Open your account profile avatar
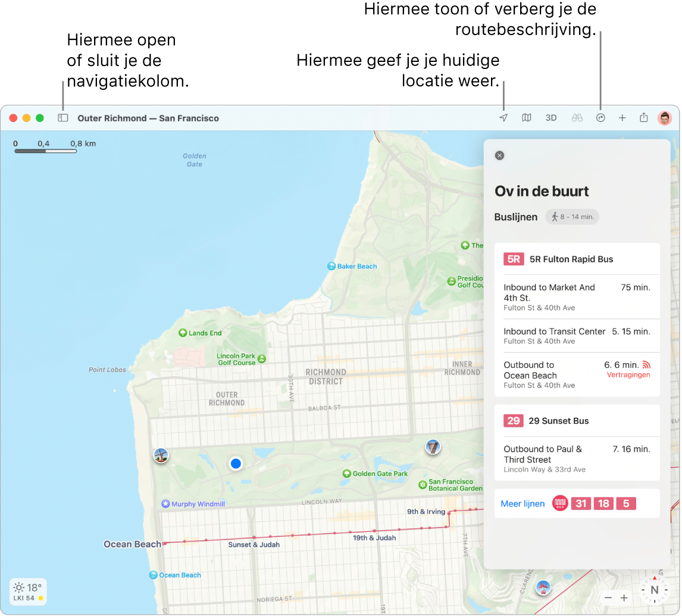 [x=665, y=118]
